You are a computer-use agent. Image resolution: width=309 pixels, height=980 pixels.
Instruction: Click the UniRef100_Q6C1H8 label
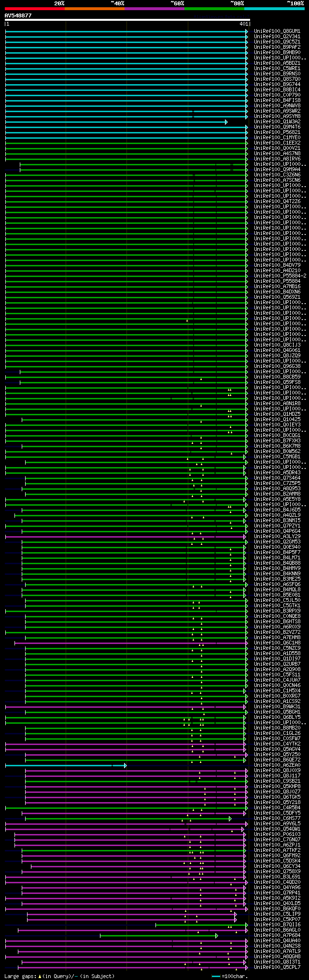[277, 643]
